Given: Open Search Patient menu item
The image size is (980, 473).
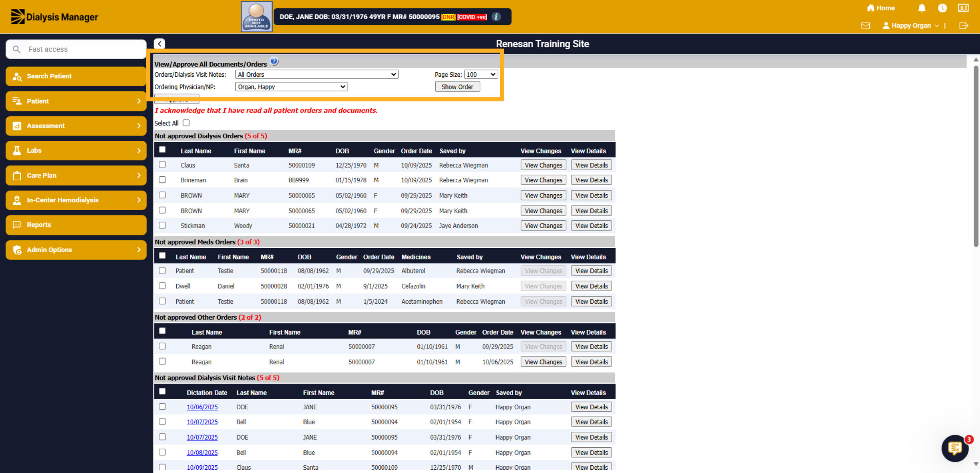Looking at the screenshot, I should point(76,76).
